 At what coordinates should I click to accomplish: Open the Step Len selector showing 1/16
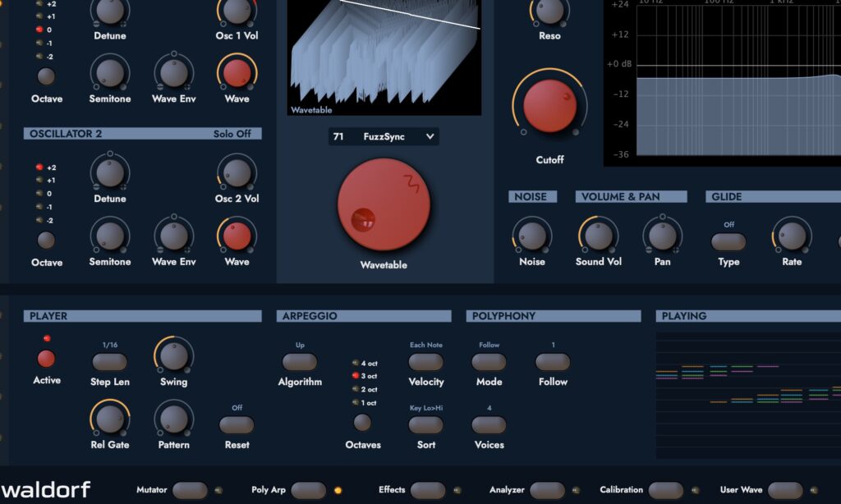(109, 362)
